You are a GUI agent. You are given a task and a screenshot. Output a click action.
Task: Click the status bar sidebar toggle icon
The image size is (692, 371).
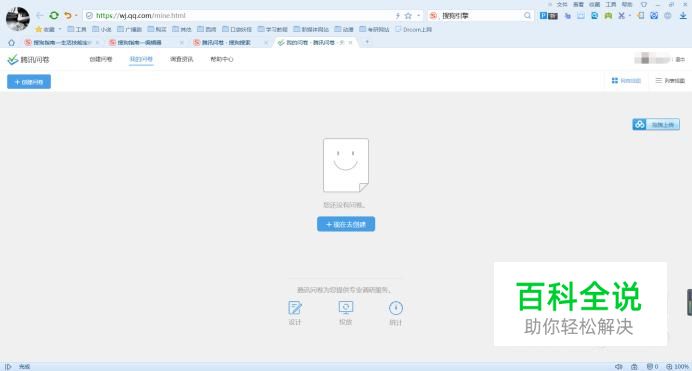click(x=8, y=367)
